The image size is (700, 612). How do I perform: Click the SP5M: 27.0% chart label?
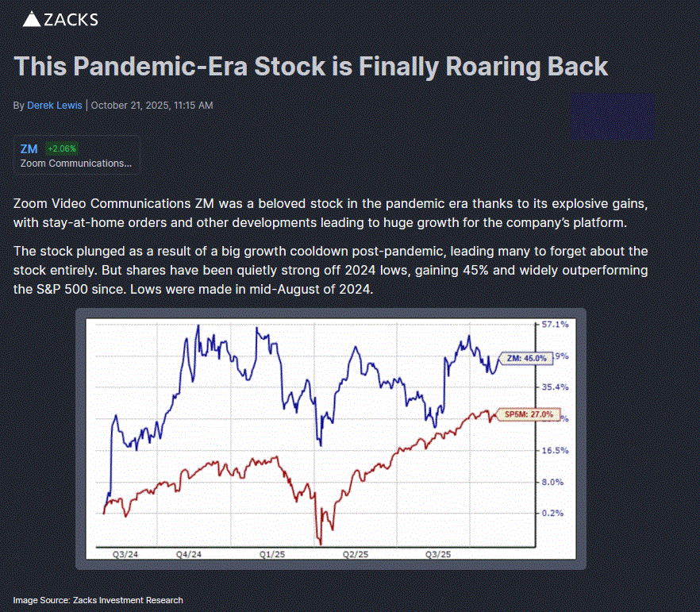click(528, 414)
